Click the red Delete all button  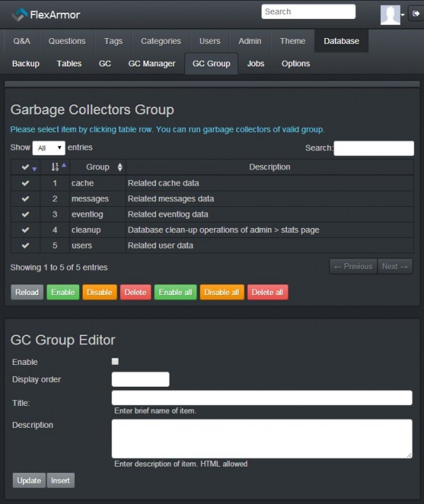tap(267, 292)
